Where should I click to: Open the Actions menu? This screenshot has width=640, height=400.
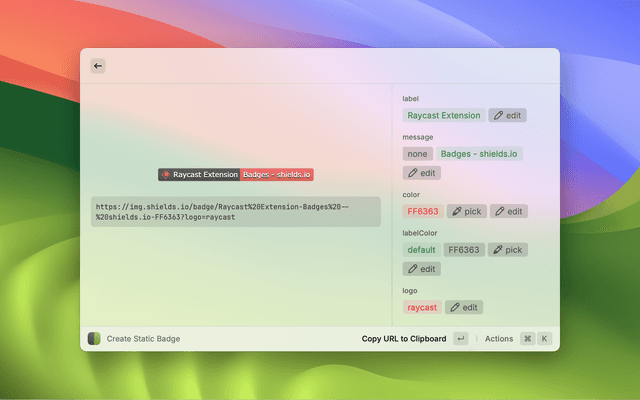coord(498,339)
